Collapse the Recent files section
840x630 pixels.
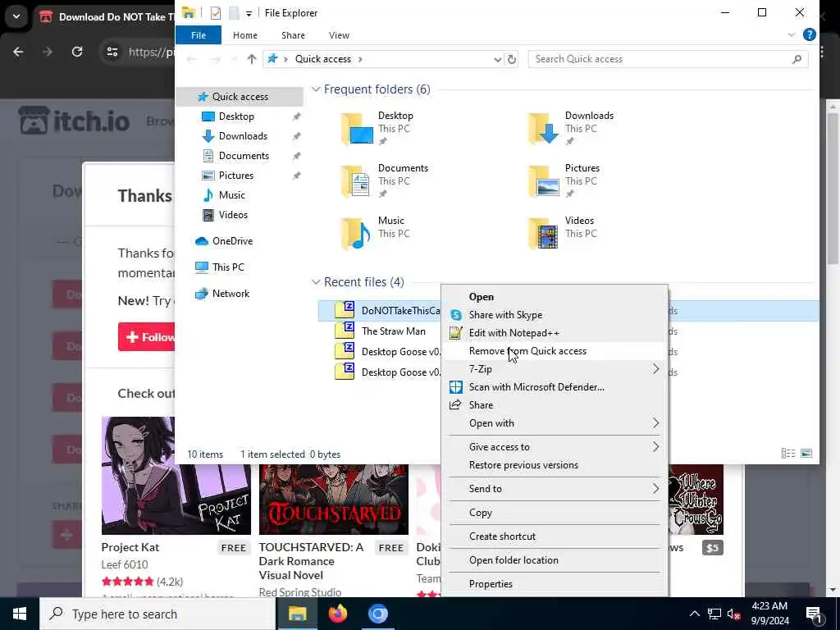pos(316,282)
